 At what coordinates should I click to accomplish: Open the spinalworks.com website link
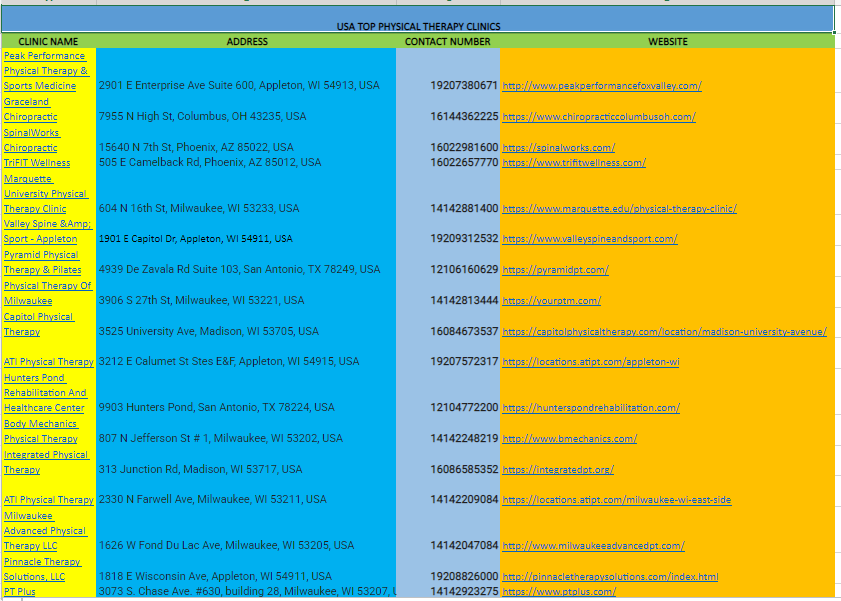(x=559, y=147)
